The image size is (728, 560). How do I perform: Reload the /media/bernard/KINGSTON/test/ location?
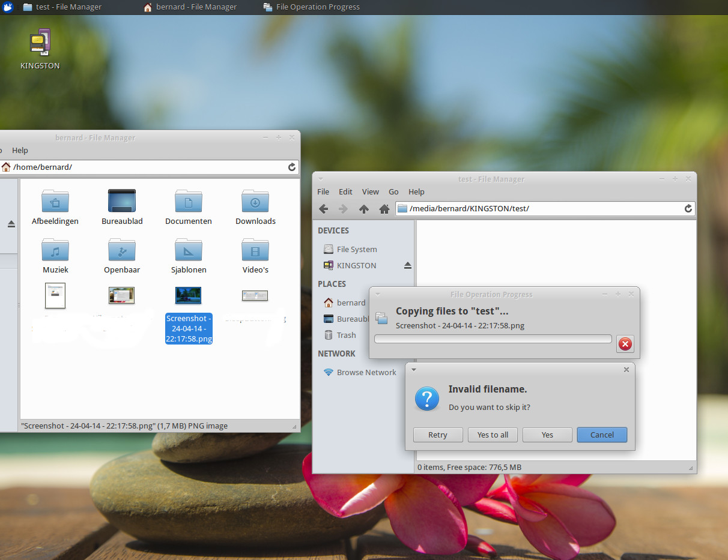pos(688,209)
